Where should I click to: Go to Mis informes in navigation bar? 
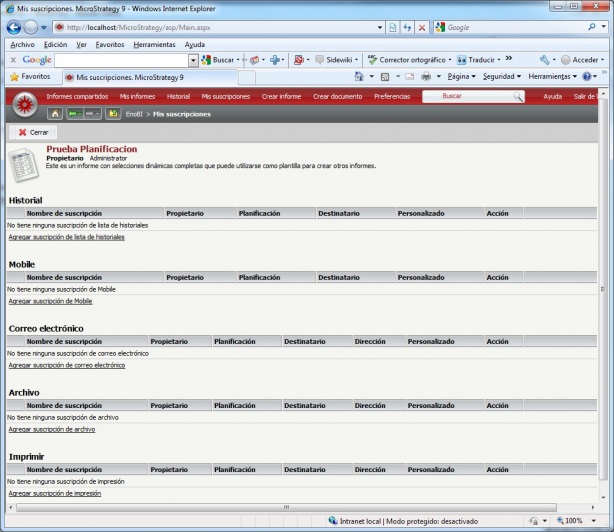(x=137, y=96)
